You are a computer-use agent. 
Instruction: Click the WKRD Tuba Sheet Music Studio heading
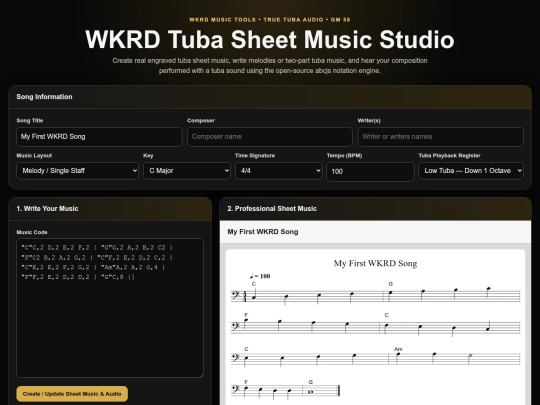click(x=270, y=39)
